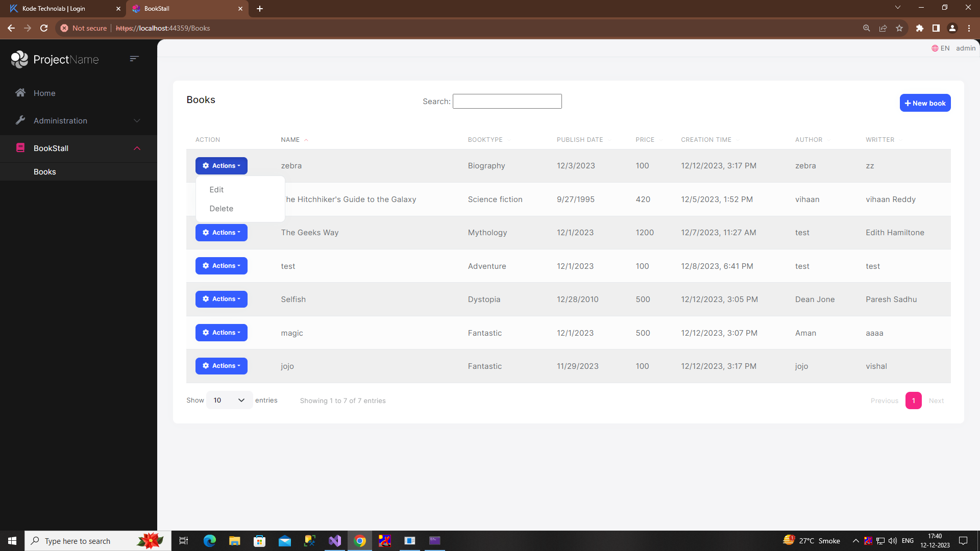Sort by BOOKTYPE column header
Viewport: 980px width, 551px height.
[485, 140]
